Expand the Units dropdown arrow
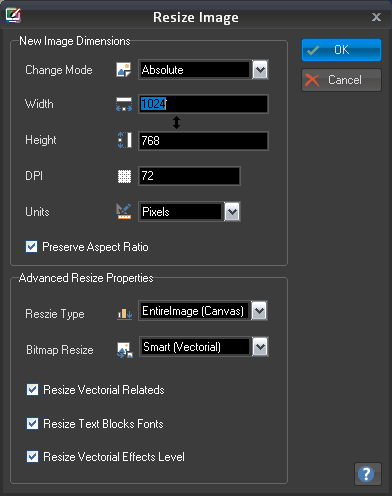The image size is (392, 496). [x=232, y=212]
